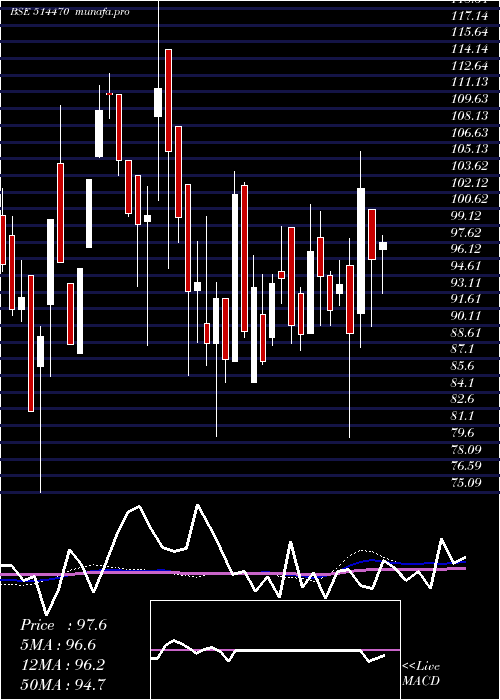Screen dimensions: 500x700
Task: Click the Price : 97.6 readout
Action: coord(63,625)
